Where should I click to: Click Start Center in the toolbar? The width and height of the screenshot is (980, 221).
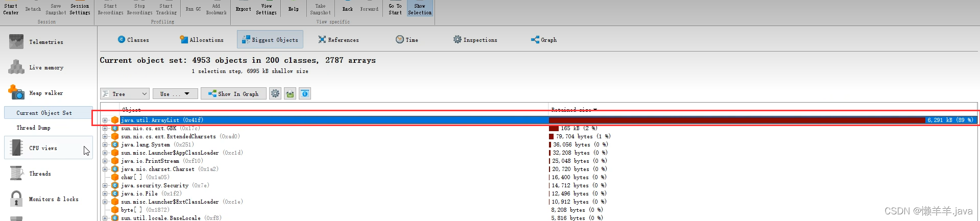11,9
